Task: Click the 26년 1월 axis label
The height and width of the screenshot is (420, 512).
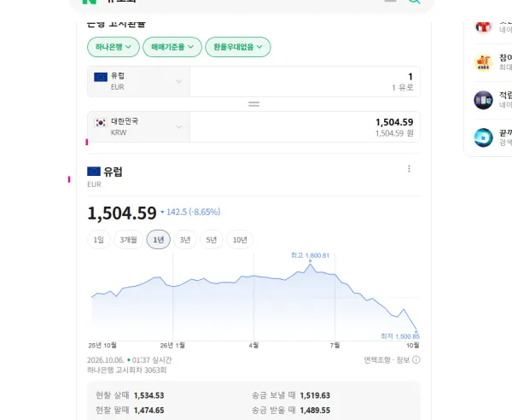Action: click(172, 345)
